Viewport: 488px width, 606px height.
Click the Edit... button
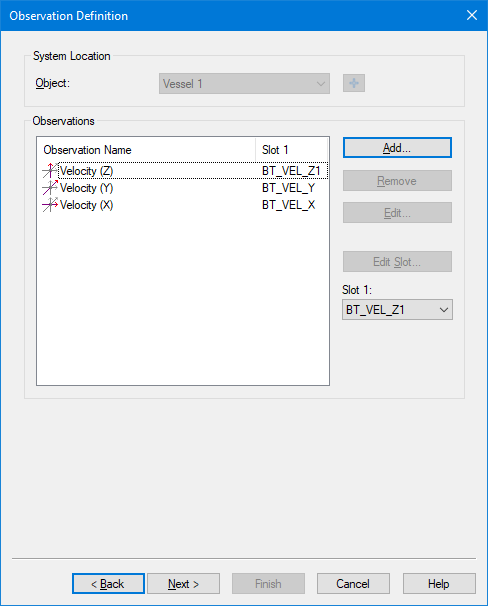397,213
